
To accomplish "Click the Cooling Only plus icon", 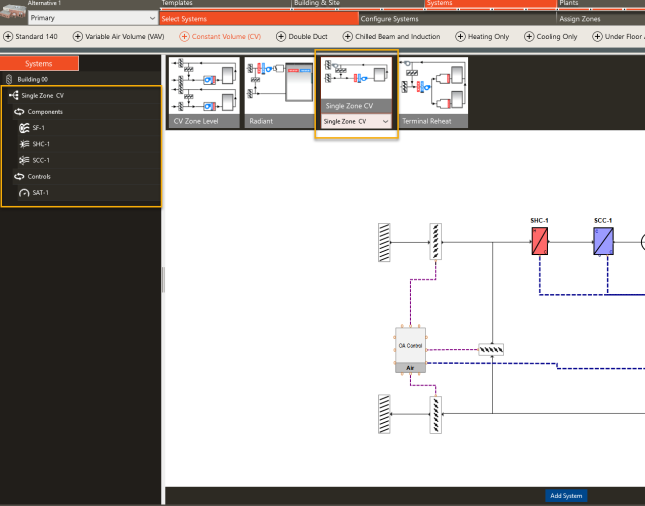I will pyautogui.click(x=529, y=37).
